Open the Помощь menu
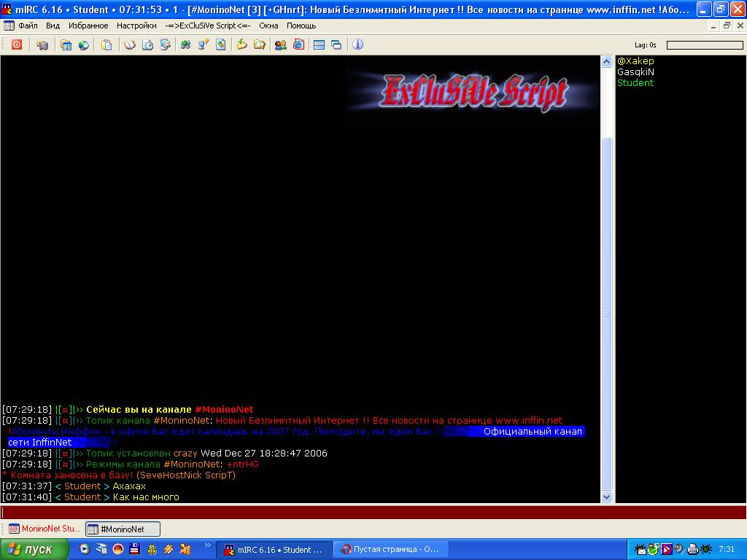Viewport: 747px width, 560px height. [301, 26]
